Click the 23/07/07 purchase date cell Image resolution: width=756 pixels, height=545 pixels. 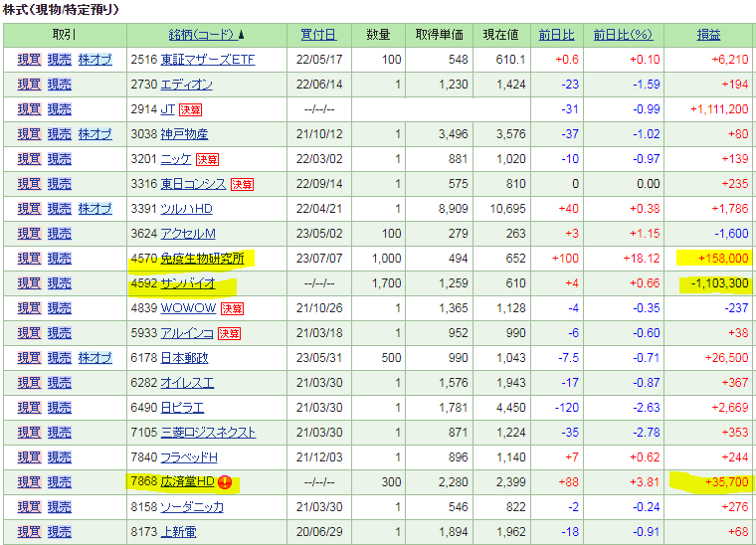[319, 259]
